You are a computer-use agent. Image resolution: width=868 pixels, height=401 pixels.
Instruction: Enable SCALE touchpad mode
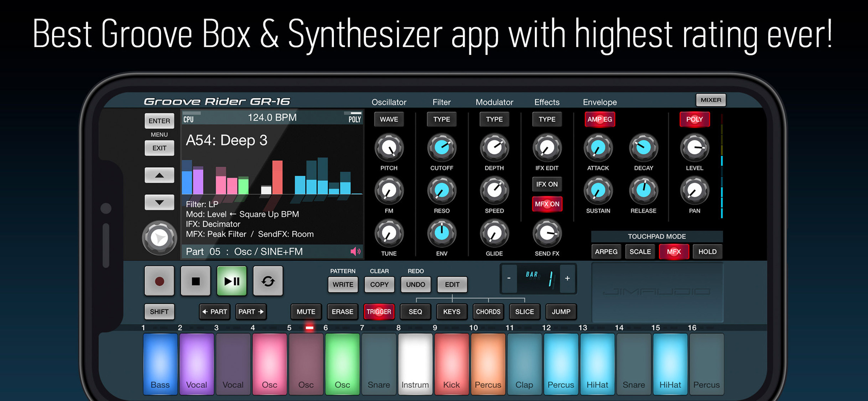(x=640, y=252)
